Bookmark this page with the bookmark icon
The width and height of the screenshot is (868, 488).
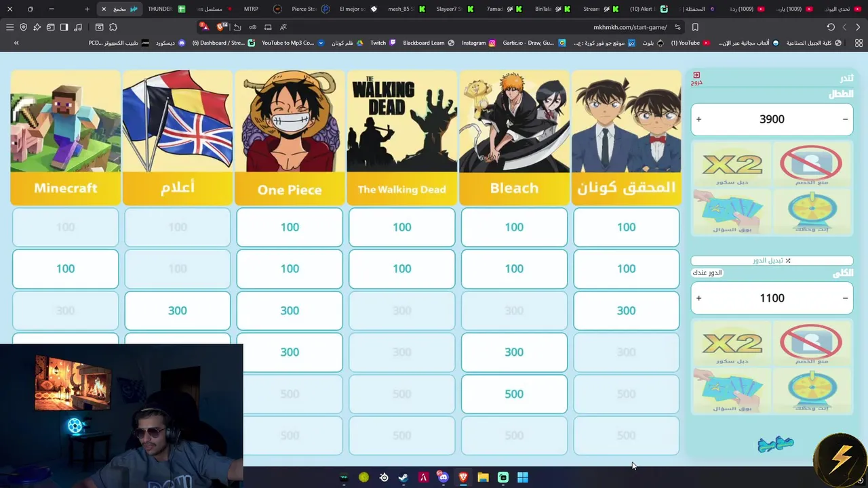point(695,27)
